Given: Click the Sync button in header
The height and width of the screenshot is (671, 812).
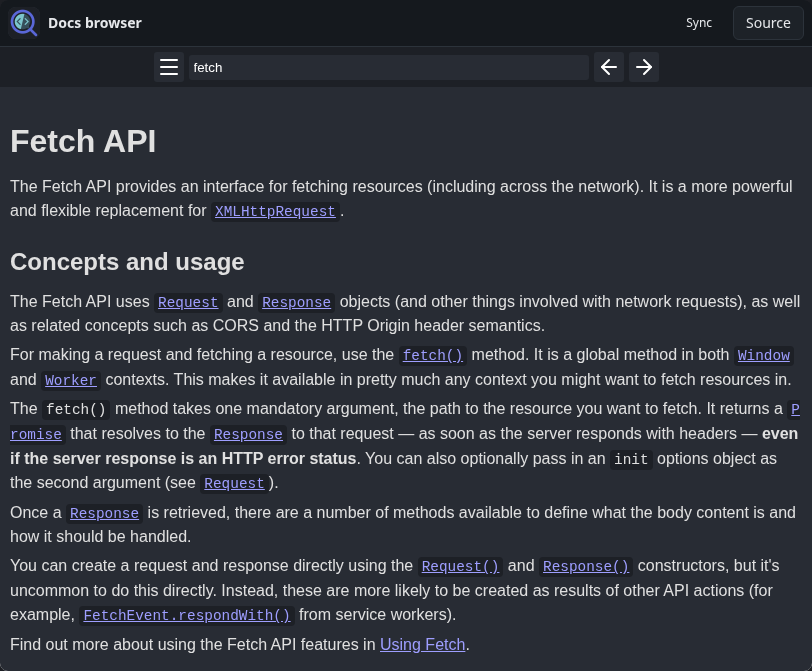Looking at the screenshot, I should click(x=699, y=23).
